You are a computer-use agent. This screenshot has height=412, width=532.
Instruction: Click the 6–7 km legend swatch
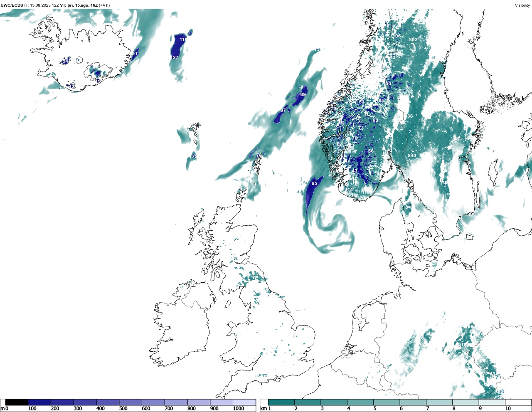413,402
